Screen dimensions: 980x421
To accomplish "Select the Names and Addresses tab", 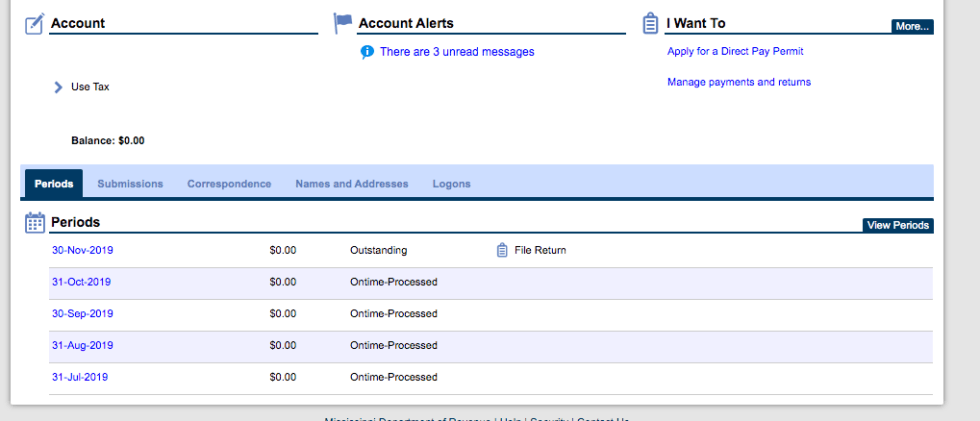I will [x=351, y=184].
